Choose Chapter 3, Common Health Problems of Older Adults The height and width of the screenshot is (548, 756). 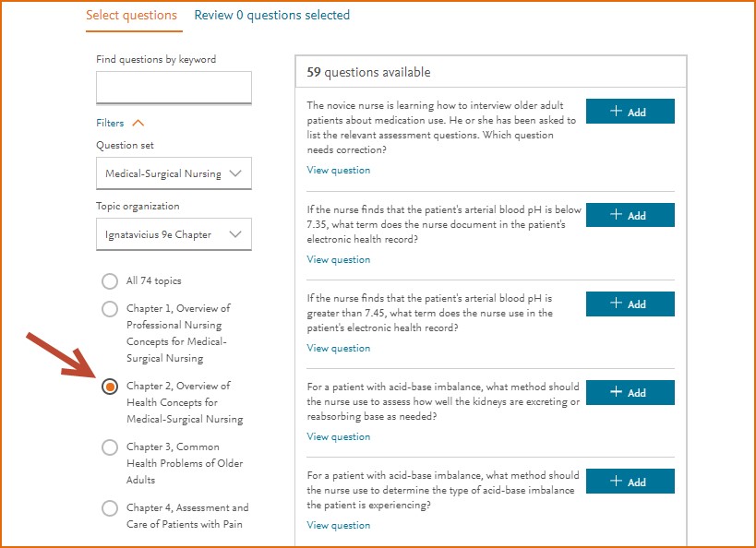click(x=110, y=447)
